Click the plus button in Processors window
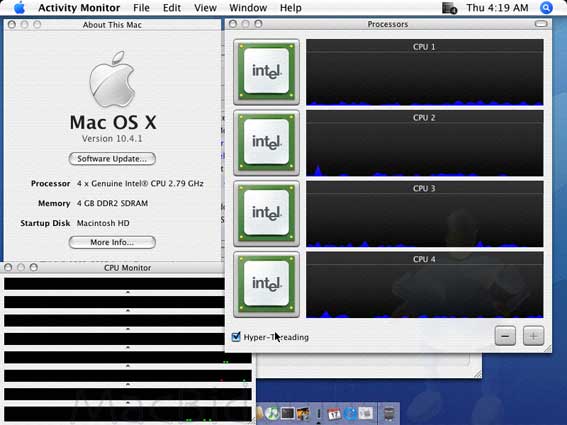 click(533, 336)
